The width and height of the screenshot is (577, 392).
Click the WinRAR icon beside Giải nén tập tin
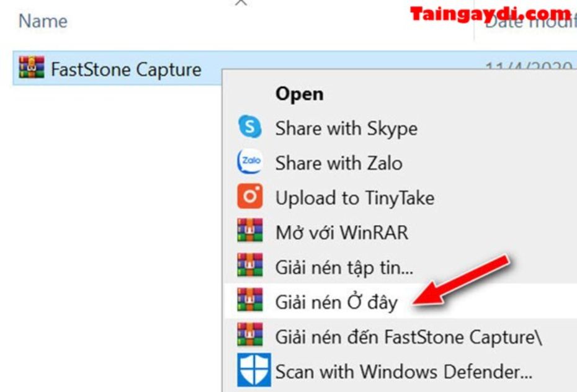[x=250, y=265]
